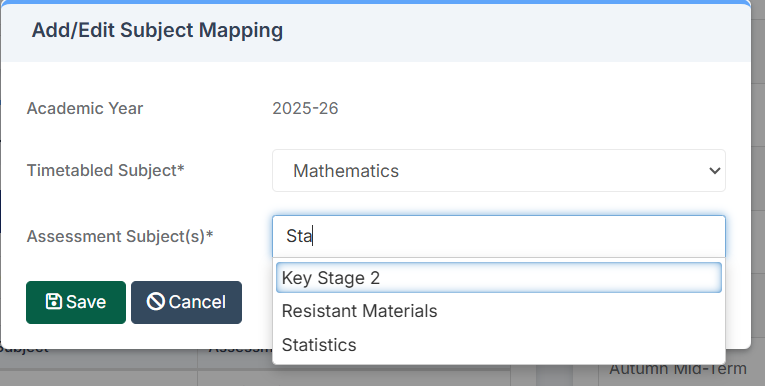Click the Assessment Subject(s)* label

click(120, 236)
